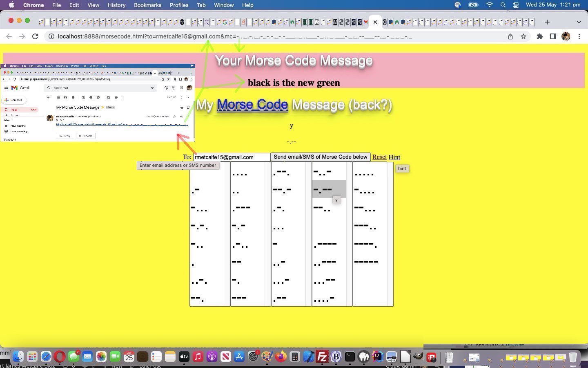The image size is (588, 368).
Task: Toggle the Chrome side panel icon
Action: [552, 36]
